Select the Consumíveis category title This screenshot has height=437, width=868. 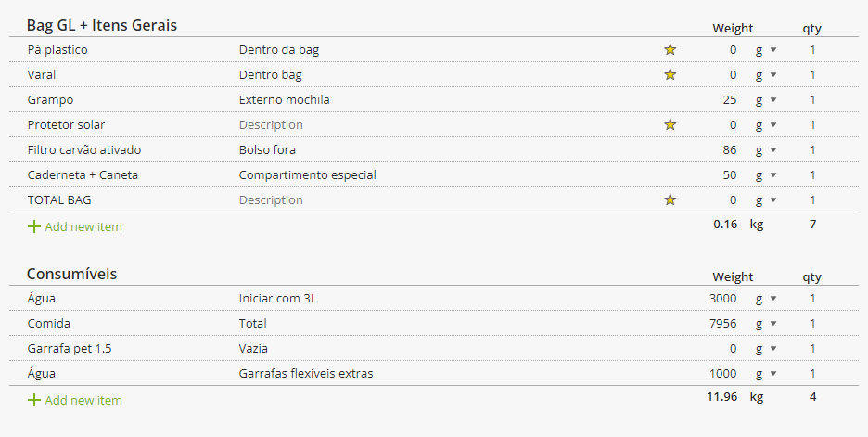[72, 274]
